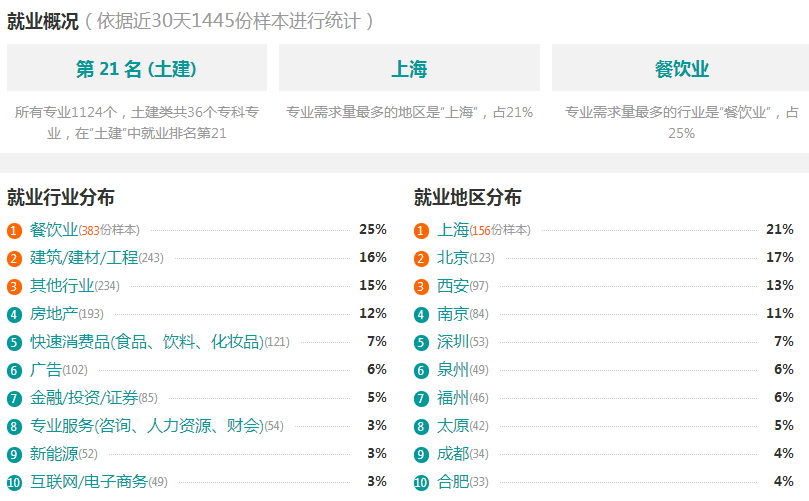Click the 就业地区分布 section heading

pos(467,197)
